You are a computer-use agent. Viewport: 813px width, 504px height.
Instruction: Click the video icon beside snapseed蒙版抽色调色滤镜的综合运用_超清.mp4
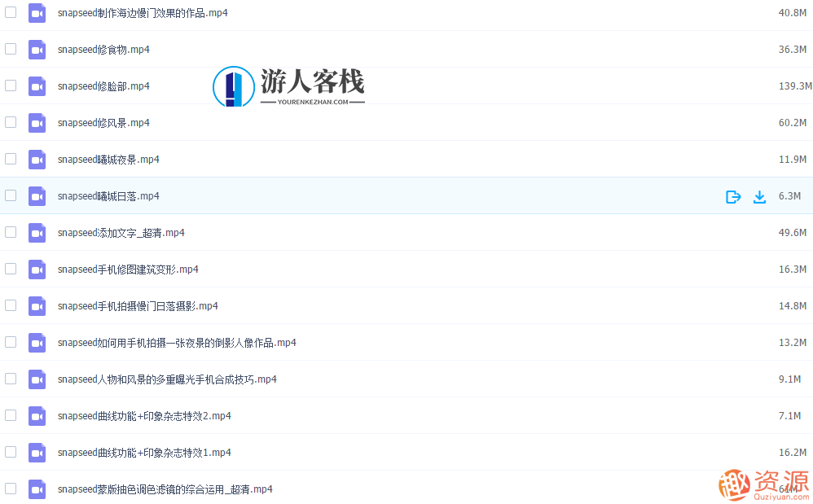click(x=37, y=489)
